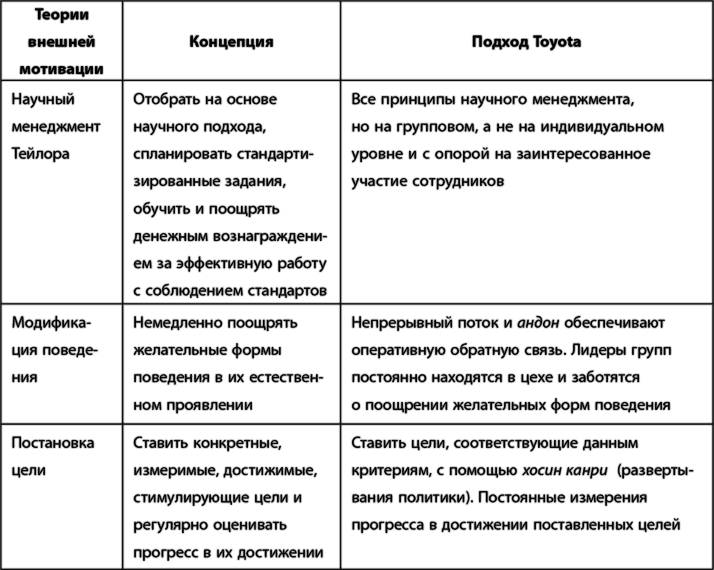This screenshot has height=570, width=714.
Task: Click the text 'Отобрать на основе' in Концепция column
Action: [205, 100]
